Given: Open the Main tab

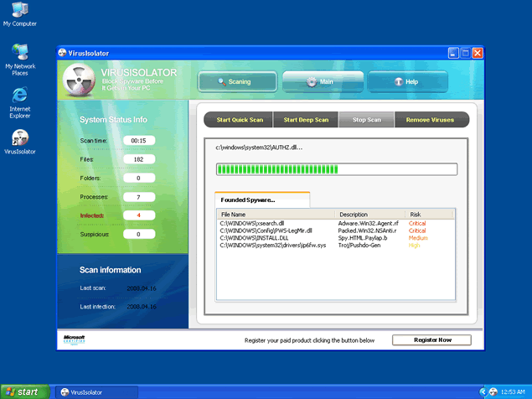Looking at the screenshot, I should click(x=321, y=81).
